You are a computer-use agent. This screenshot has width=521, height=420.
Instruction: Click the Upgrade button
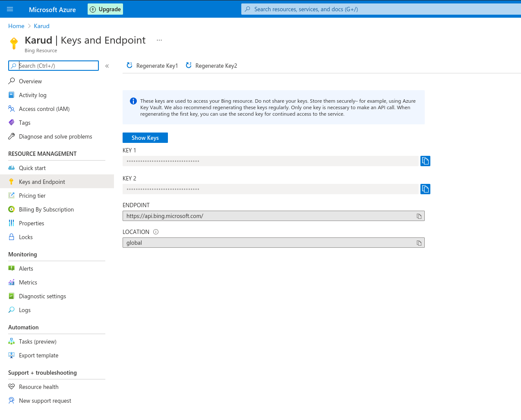(x=105, y=9)
